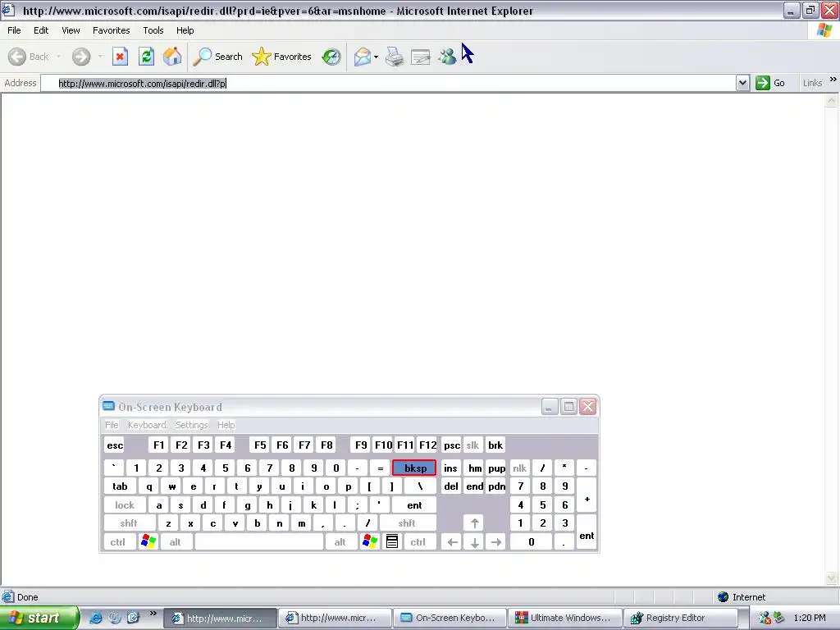Toggle the lock (caps) key
This screenshot has height=630, width=840.
coord(125,505)
